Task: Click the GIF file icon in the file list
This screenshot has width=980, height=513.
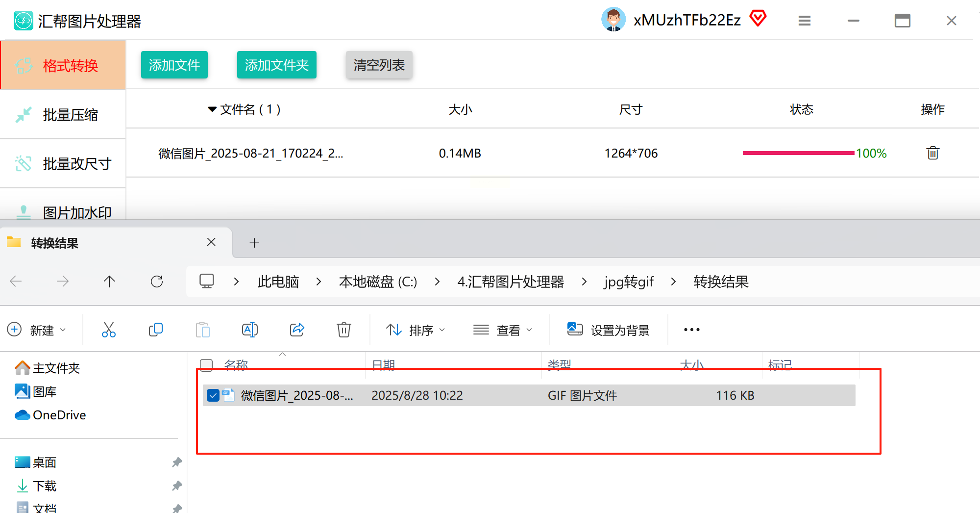Action: pos(229,395)
